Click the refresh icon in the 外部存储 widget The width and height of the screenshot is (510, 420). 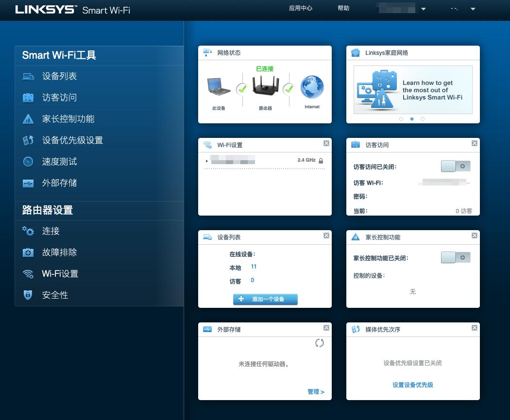[x=319, y=342]
